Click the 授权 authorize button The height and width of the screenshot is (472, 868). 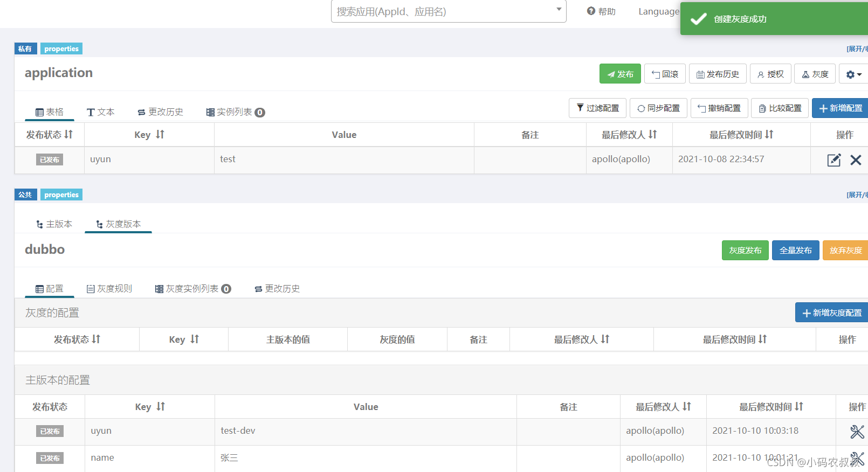770,74
